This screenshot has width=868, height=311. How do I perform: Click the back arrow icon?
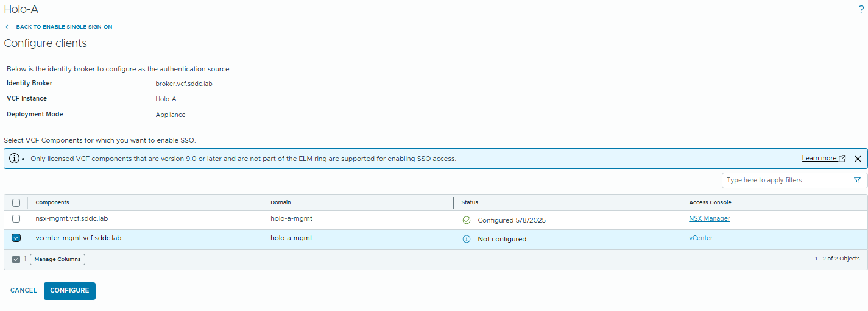pos(8,27)
